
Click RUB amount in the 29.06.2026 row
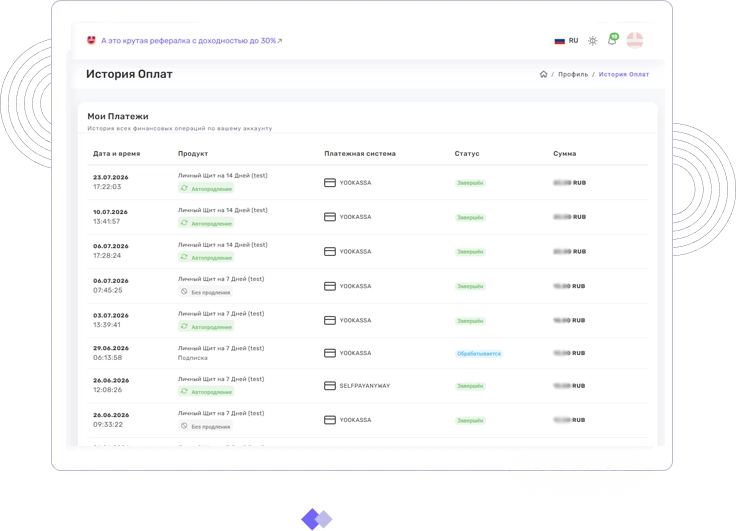tap(569, 353)
